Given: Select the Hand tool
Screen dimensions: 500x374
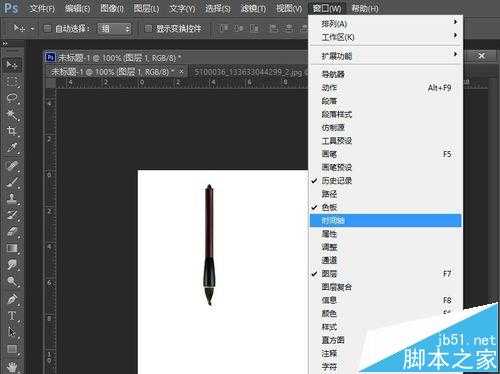Looking at the screenshot, I should pos(12,366).
